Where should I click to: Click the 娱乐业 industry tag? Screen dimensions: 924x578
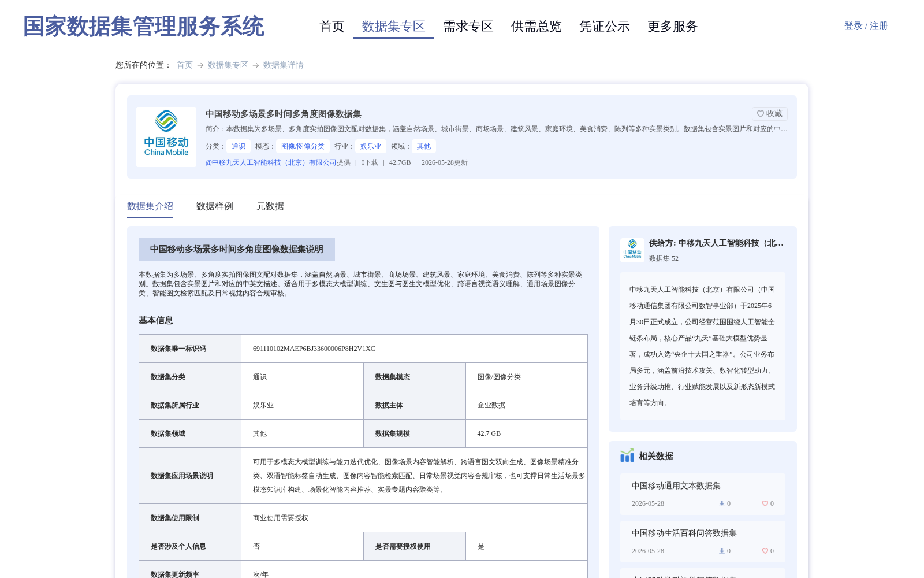(371, 146)
